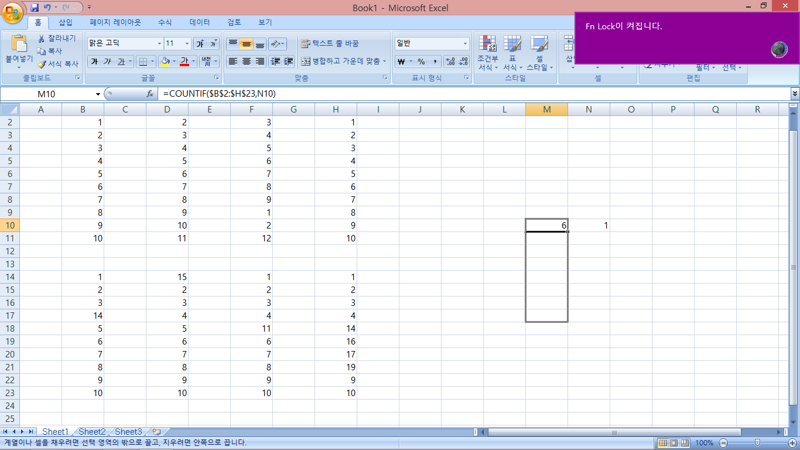Open the text orientation options
Image resolution: width=800 pixels, height=450 pixels.
click(277, 44)
